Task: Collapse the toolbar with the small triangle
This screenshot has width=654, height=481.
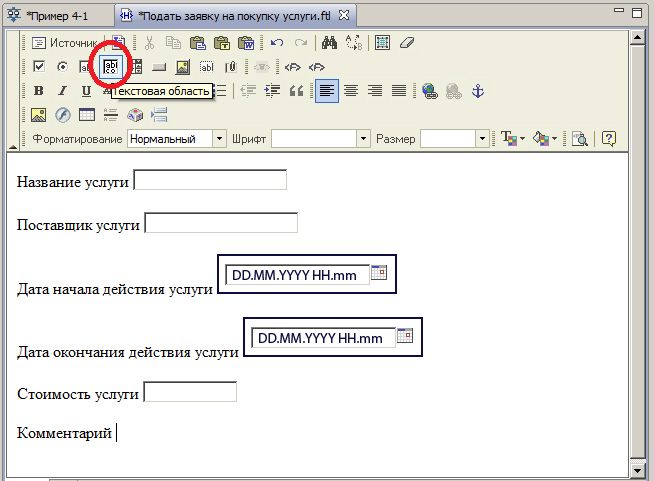Action: click(x=13, y=147)
